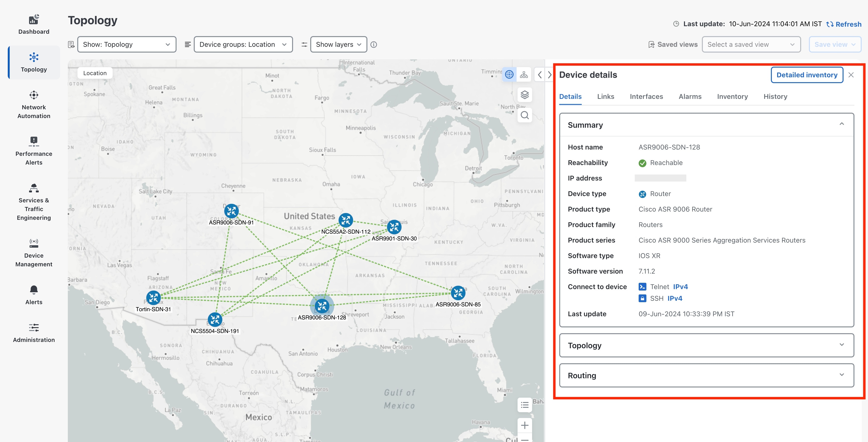The width and height of the screenshot is (868, 442).
Task: Select device ASR9006-SDN-128 on map
Action: [x=322, y=306]
